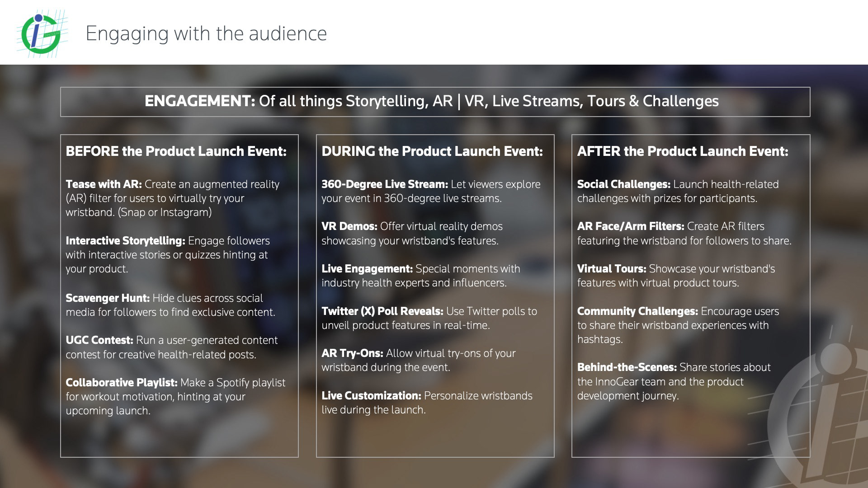The height and width of the screenshot is (488, 868).
Task: Select 'AFTER the Product Launch Event:' heading
Action: pos(683,151)
